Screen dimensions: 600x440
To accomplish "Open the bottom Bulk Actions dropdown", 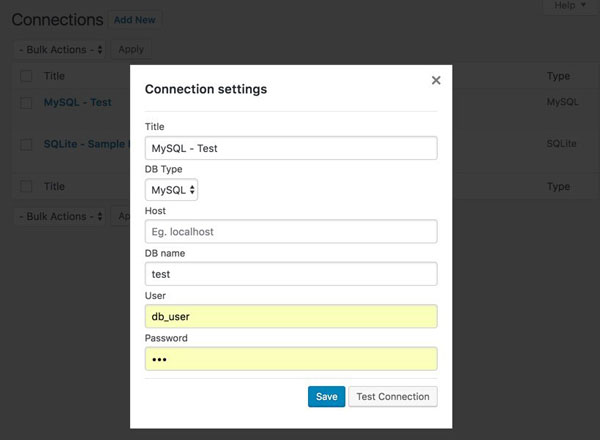I will [x=60, y=217].
